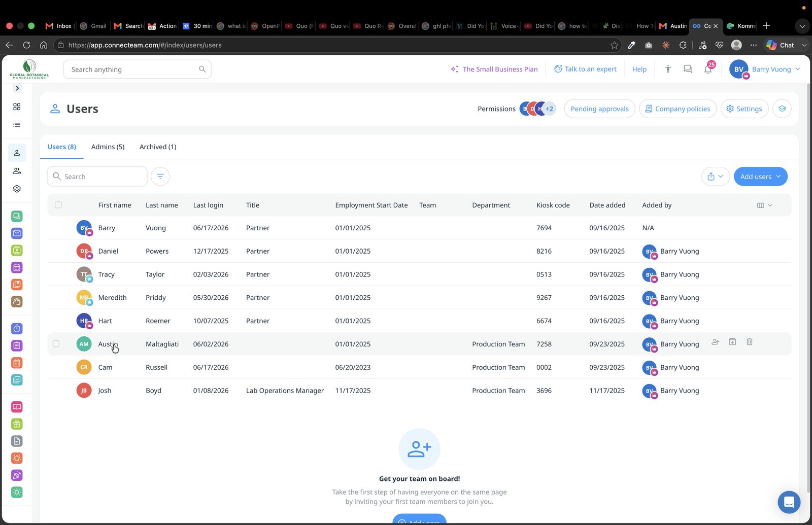Open the pink open-book icon in sidebar

pos(17,407)
